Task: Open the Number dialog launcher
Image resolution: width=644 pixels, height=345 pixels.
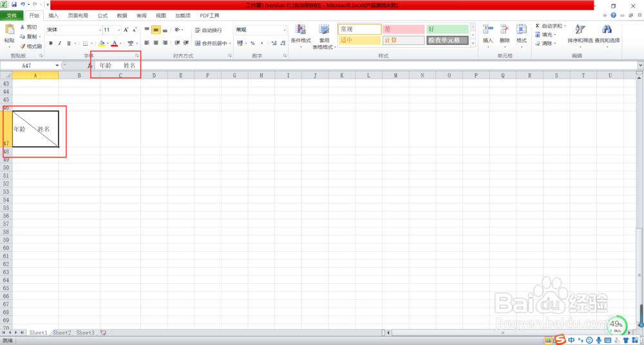Action: 285,55
